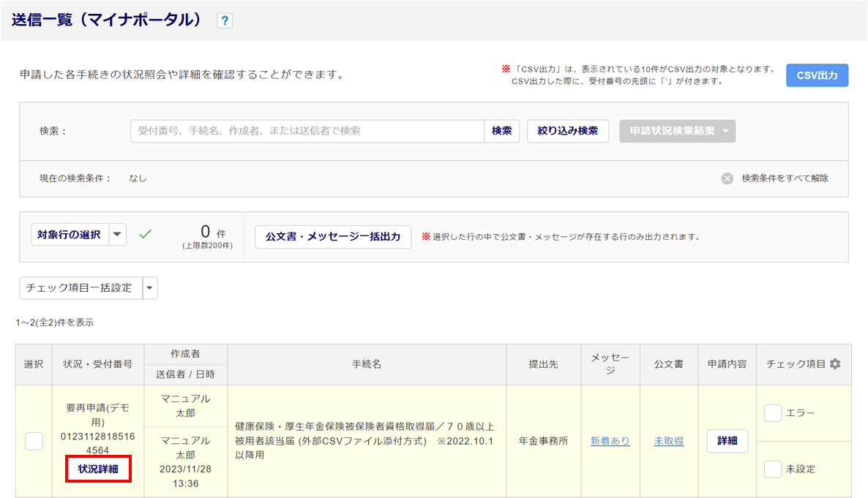This screenshot has width=868, height=498.
Task: Click 公文書・メッセージ一括出力 button
Action: coord(333,237)
